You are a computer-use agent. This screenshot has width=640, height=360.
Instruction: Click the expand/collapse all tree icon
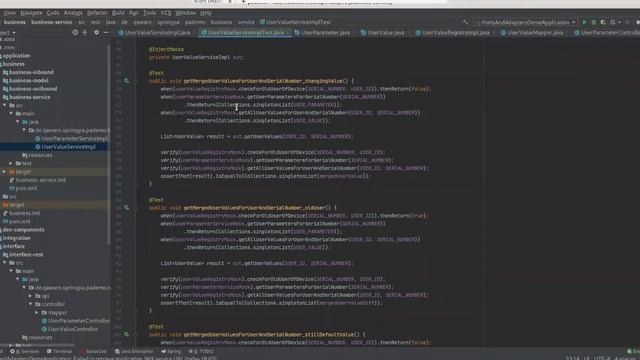pos(85,32)
